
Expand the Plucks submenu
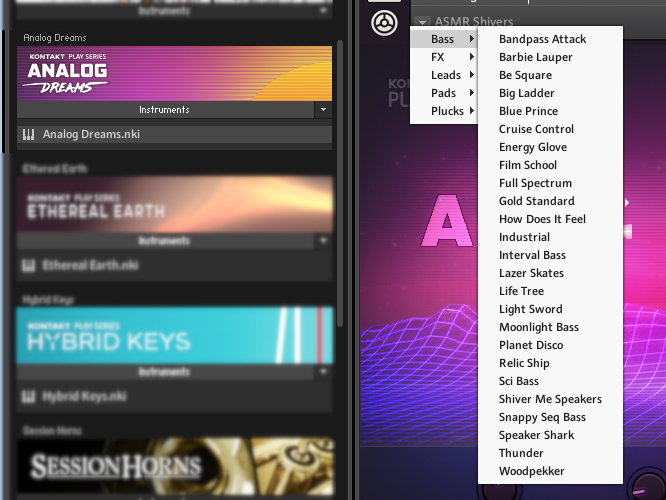[x=444, y=111]
